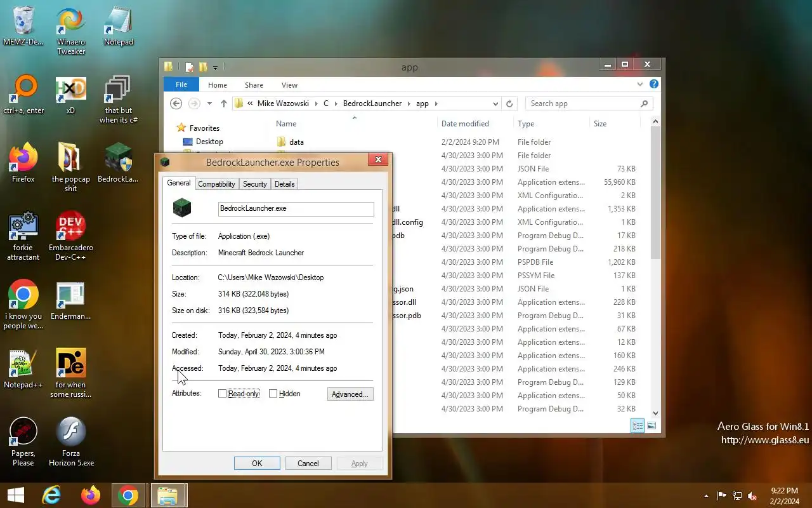
Task: Open the Recycle Bin desktop icon
Action: pos(23,26)
